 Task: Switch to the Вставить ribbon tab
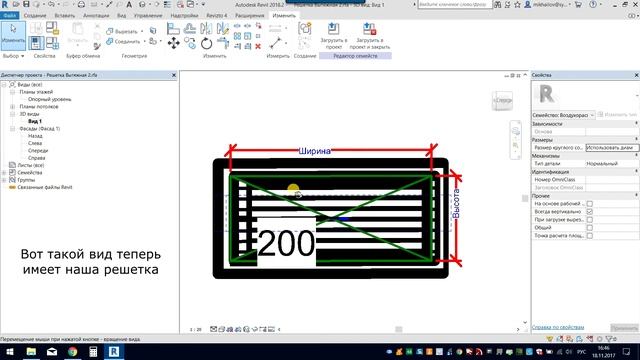click(64, 16)
